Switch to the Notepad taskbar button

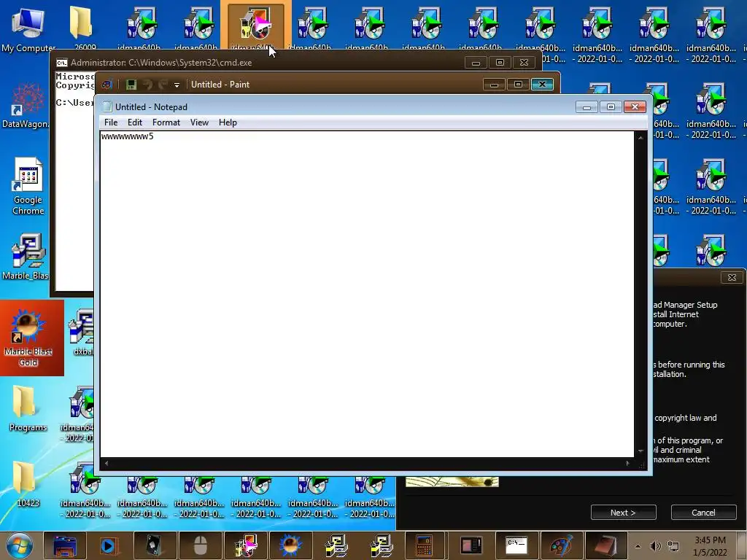(x=606, y=546)
